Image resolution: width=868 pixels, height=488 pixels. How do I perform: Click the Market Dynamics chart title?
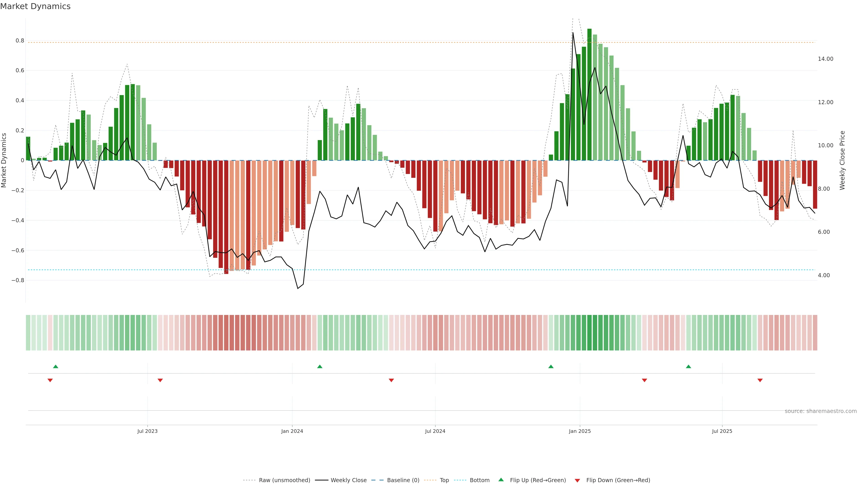tap(35, 6)
